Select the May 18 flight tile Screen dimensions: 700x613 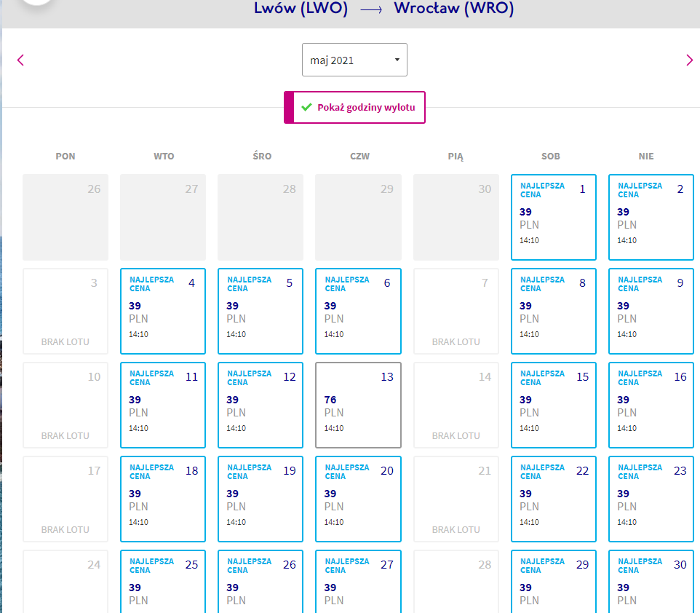163,499
